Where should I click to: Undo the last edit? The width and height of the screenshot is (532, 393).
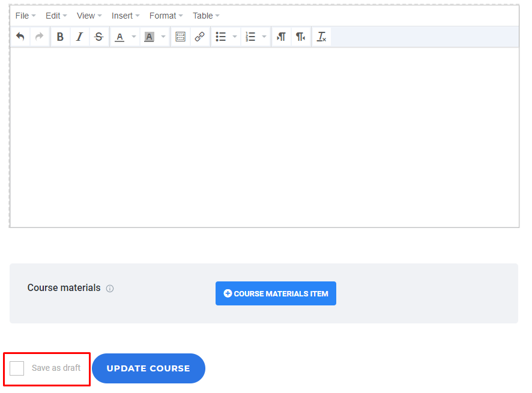pyautogui.click(x=20, y=37)
